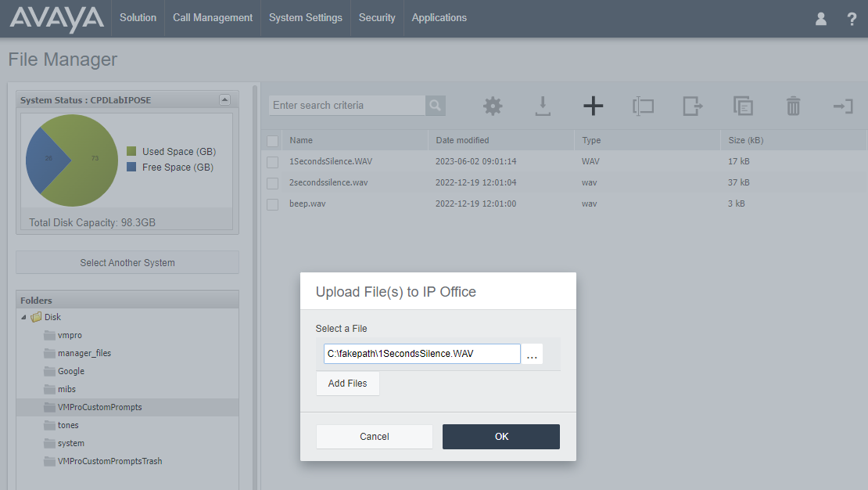
Task: Open the user profile icon
Action: coord(821,19)
